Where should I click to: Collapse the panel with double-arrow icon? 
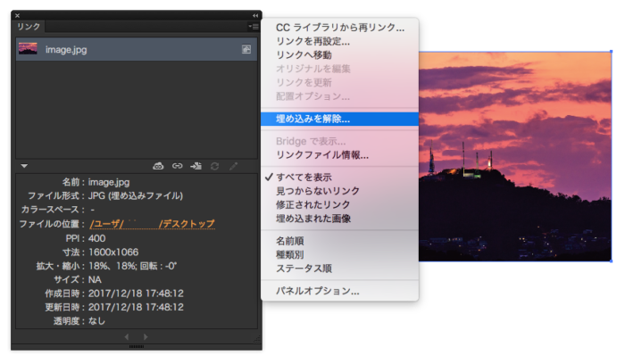pos(255,15)
